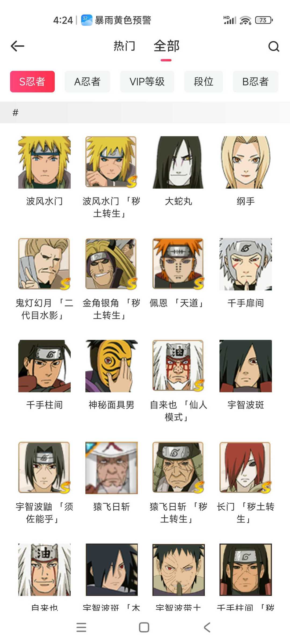
Task: Select the 大蛇丸 avatar
Action: [x=178, y=162]
